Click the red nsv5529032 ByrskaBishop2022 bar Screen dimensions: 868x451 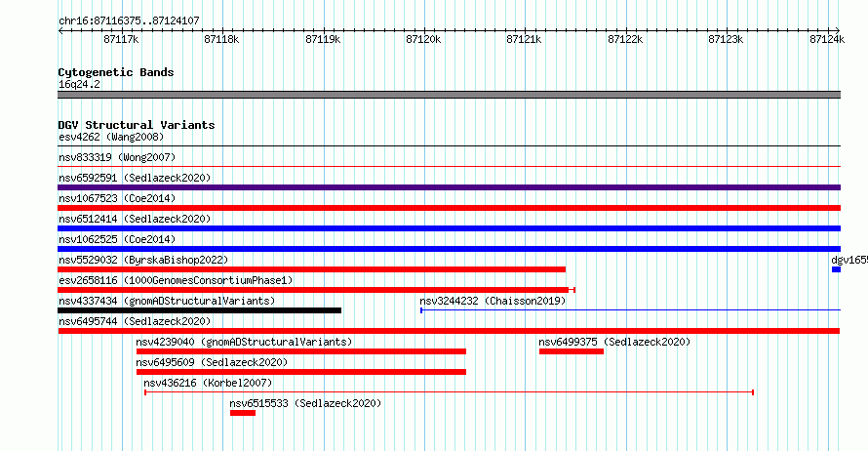tap(312, 269)
